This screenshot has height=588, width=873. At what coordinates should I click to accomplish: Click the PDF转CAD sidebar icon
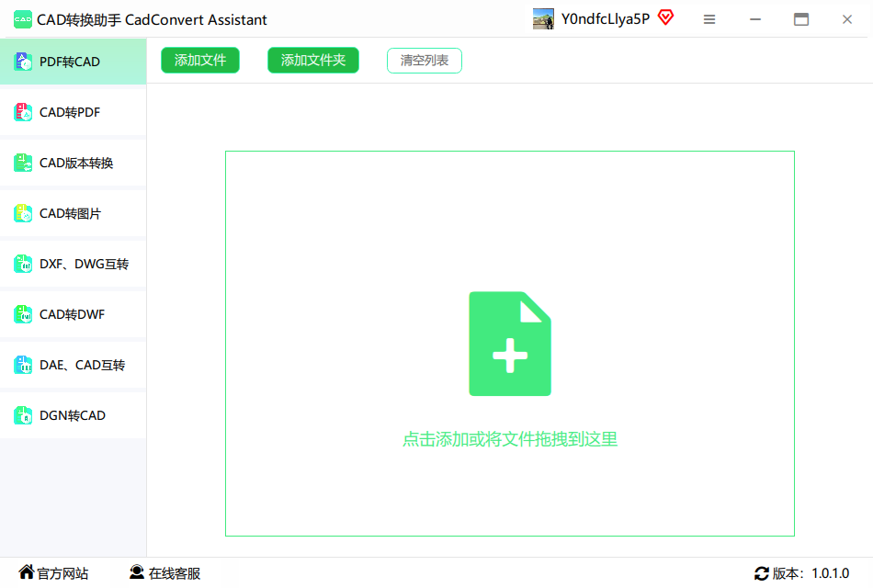click(x=23, y=62)
